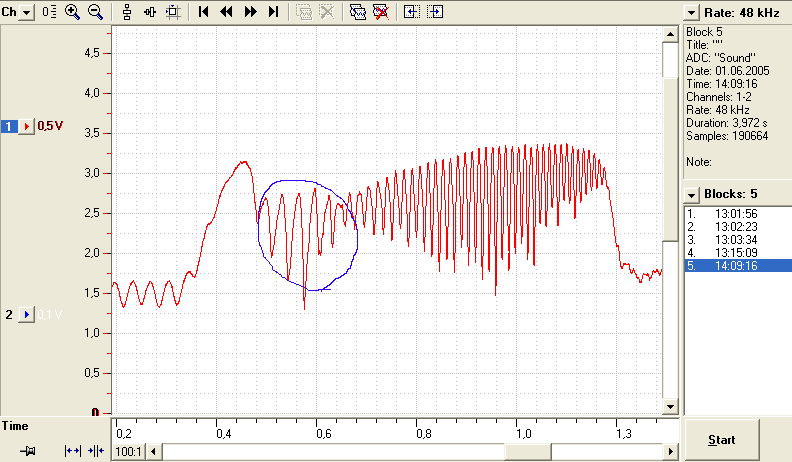Click the fit-to-window frame icon

173,12
